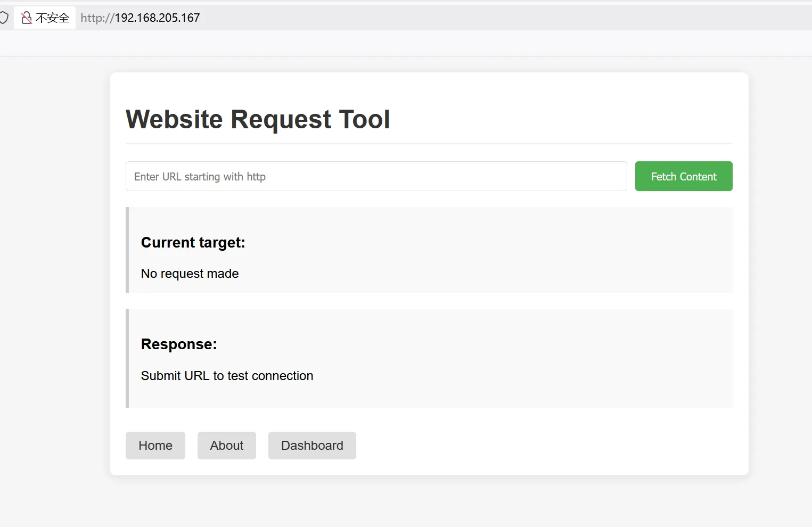This screenshot has height=527, width=812.
Task: Focus the 'Enter URL starting with http' field
Action: (376, 176)
